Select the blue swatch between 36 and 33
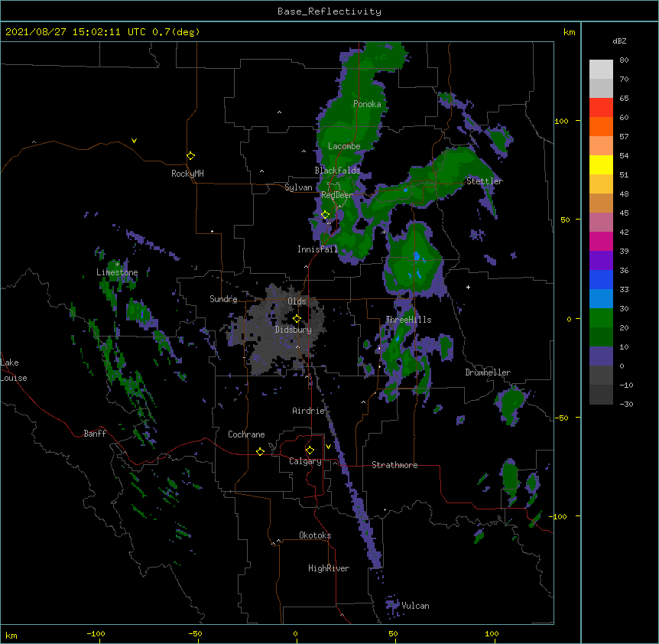The width and height of the screenshot is (659, 644). click(x=601, y=279)
